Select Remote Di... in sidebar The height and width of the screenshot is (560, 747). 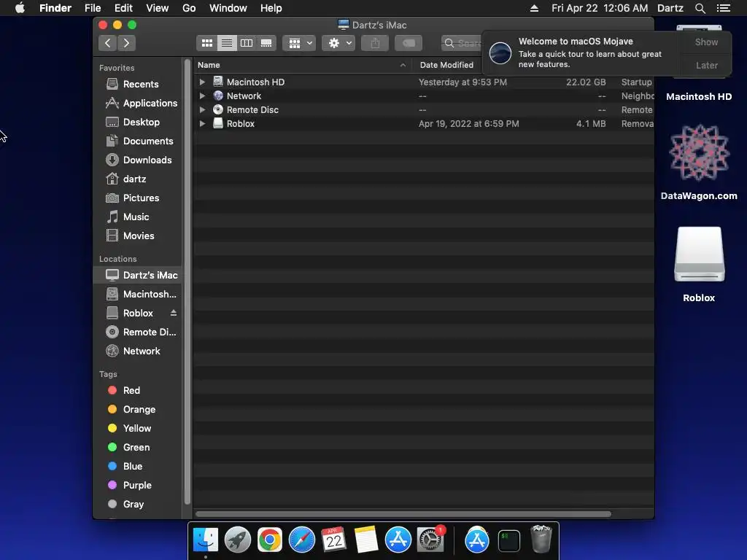tap(137, 332)
